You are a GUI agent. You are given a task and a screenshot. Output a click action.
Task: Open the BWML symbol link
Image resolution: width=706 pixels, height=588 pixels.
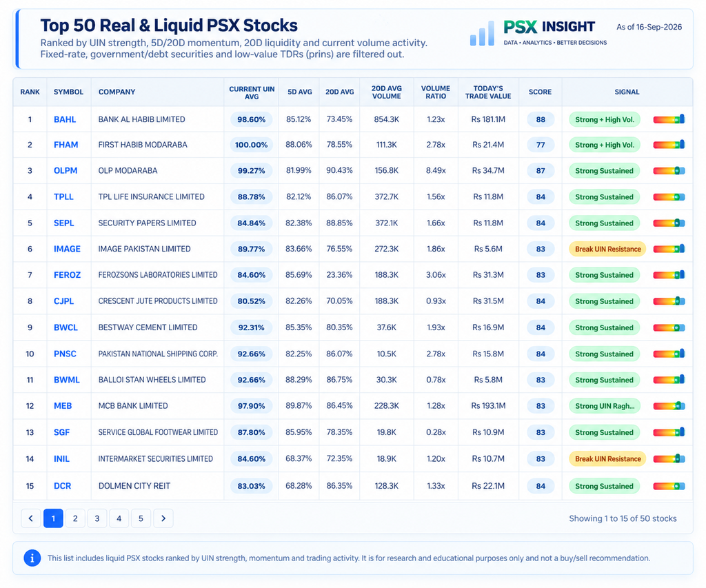67,380
